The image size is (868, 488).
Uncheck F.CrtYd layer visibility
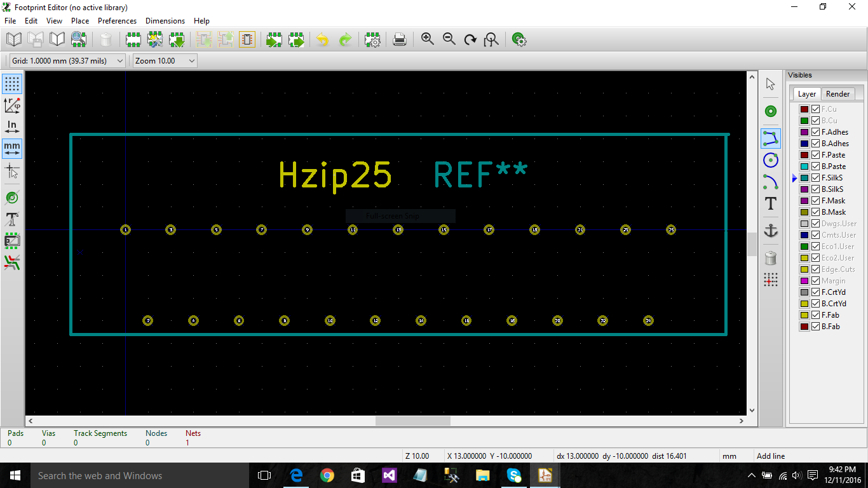816,292
